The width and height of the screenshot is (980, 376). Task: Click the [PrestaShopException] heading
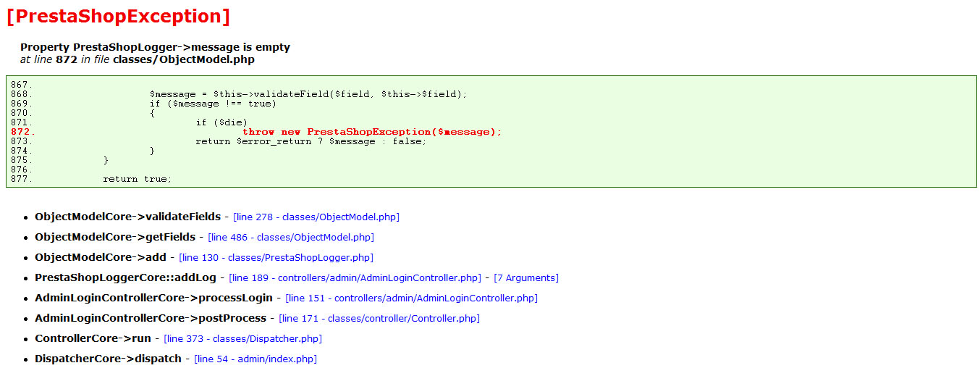(x=118, y=17)
